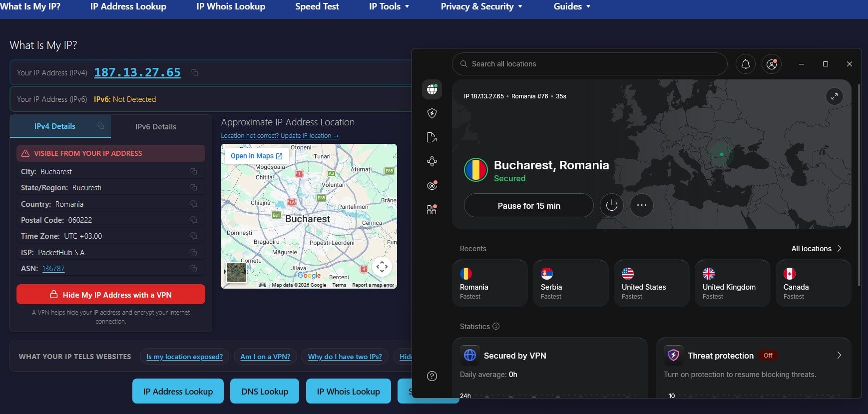This screenshot has height=414, width=868.
Task: Copy the Postal Code row value
Action: [193, 220]
